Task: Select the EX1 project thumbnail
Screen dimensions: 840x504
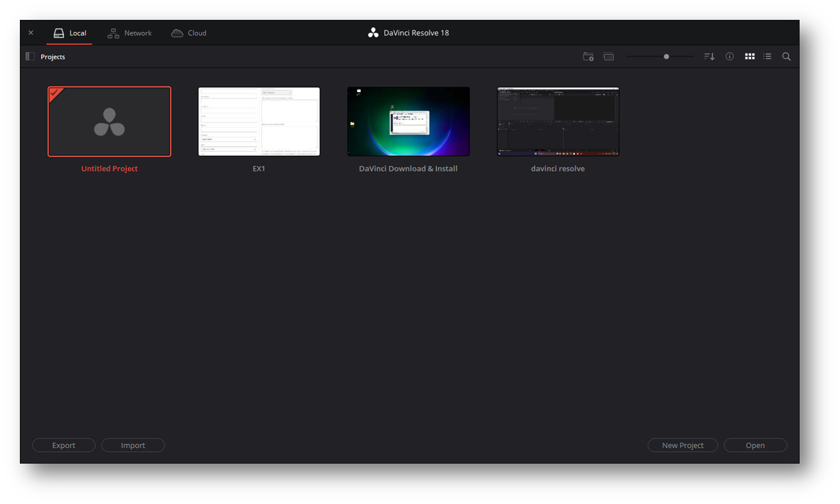Action: [259, 121]
